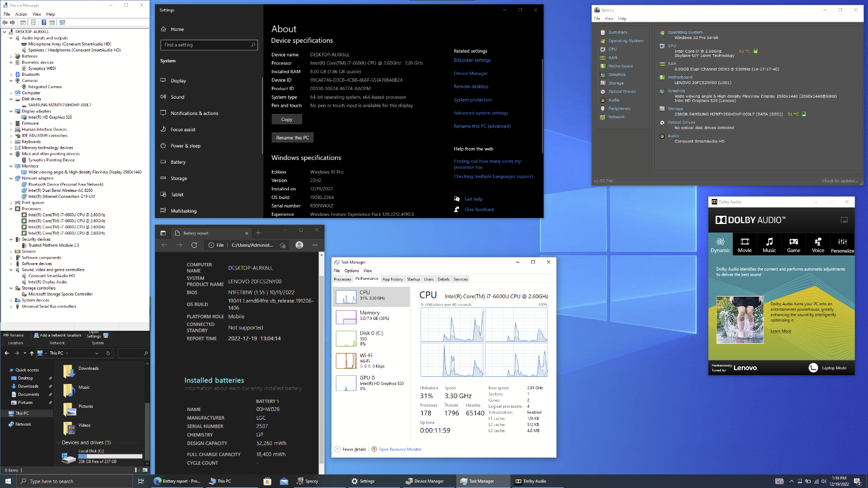Image resolution: width=868 pixels, height=488 pixels.
Task: Select the Movie profile in Dolby Audio
Action: click(745, 245)
